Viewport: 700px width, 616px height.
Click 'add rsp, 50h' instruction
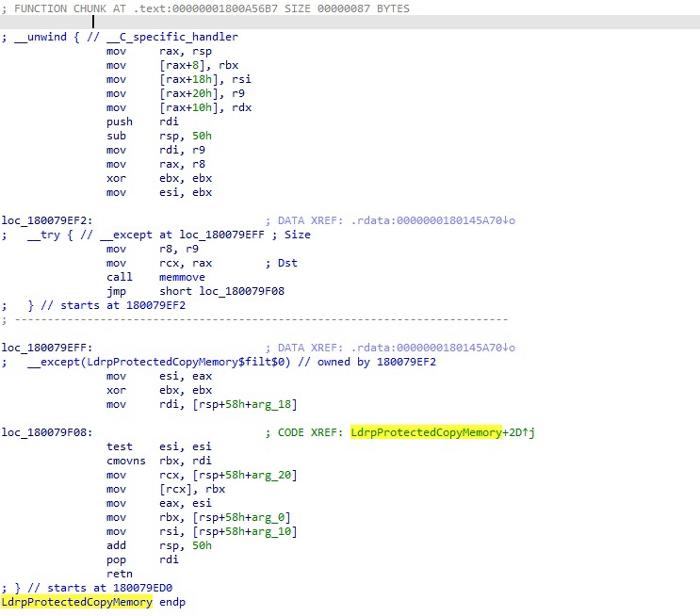[x=159, y=546]
